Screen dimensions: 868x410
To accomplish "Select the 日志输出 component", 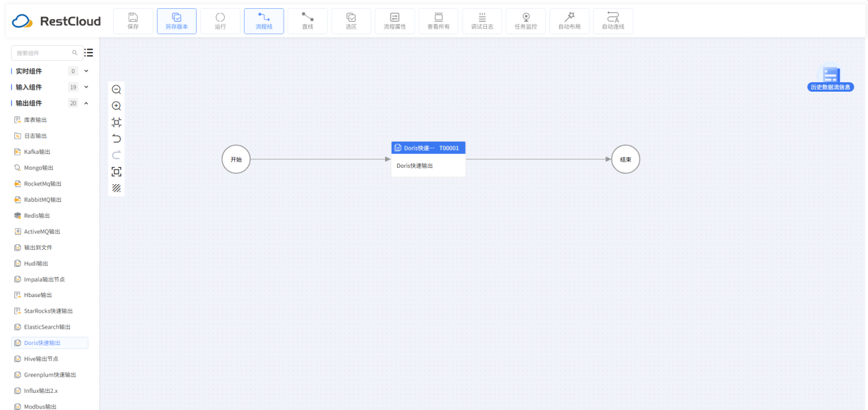I will [49, 136].
